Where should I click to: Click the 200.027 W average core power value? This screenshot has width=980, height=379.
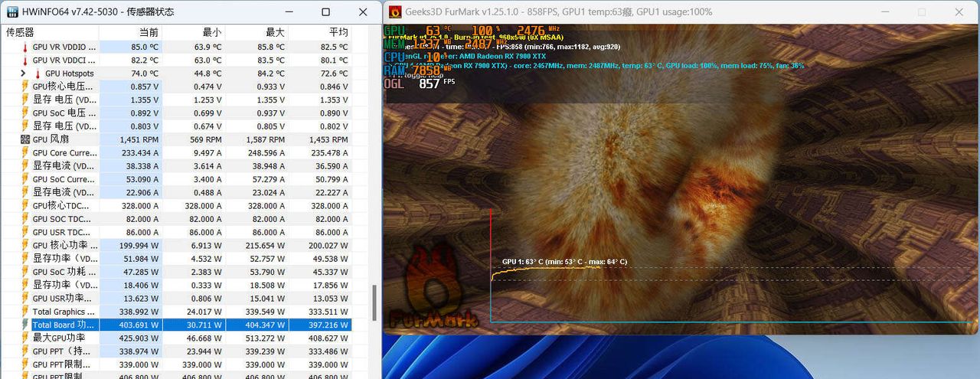(327, 245)
